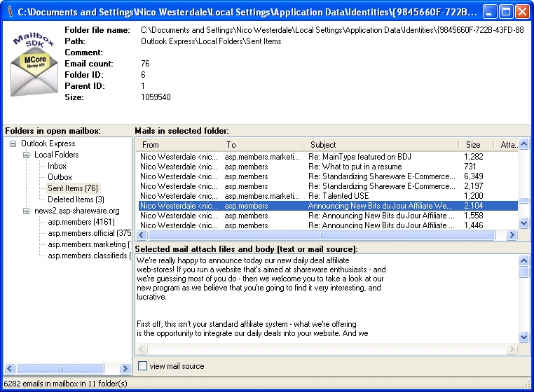Click the mail body up scroll arrow
This screenshot has height=392, width=534.
[523, 260]
